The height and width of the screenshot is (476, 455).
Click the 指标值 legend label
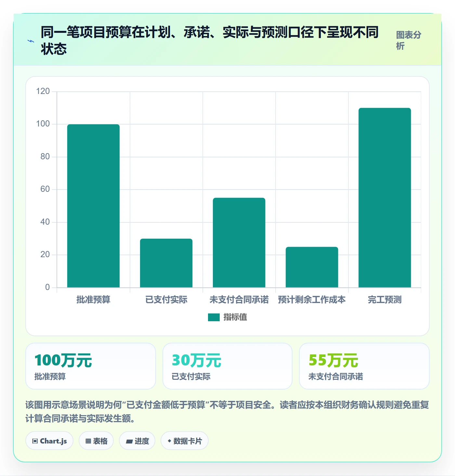[x=235, y=317]
